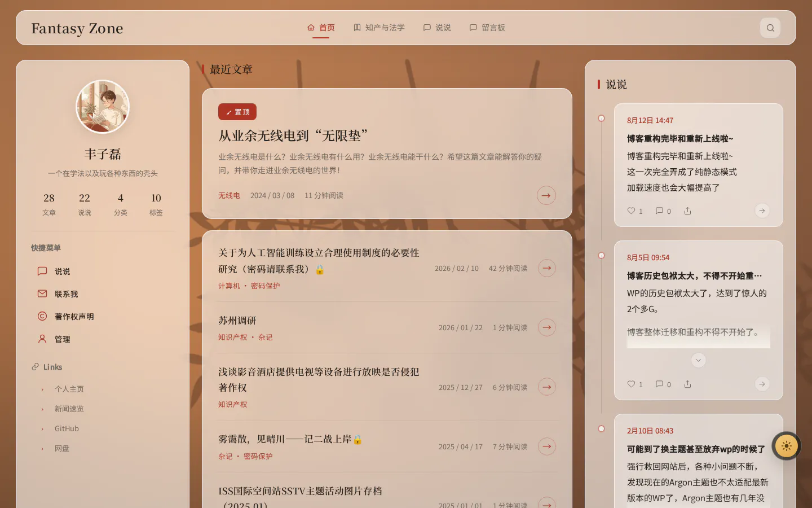The image size is (812, 508).
Task: Open 苏州调研 article title
Action: (237, 321)
